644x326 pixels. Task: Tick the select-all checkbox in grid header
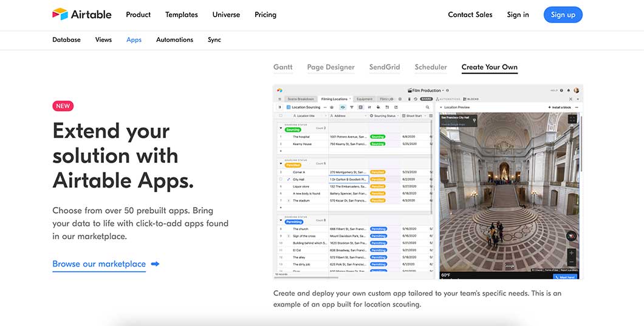coord(281,116)
